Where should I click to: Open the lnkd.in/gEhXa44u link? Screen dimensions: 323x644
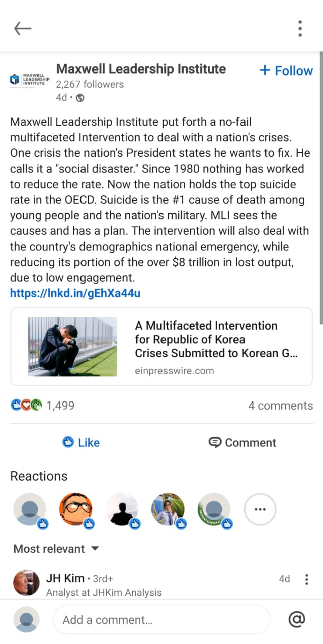75,293
